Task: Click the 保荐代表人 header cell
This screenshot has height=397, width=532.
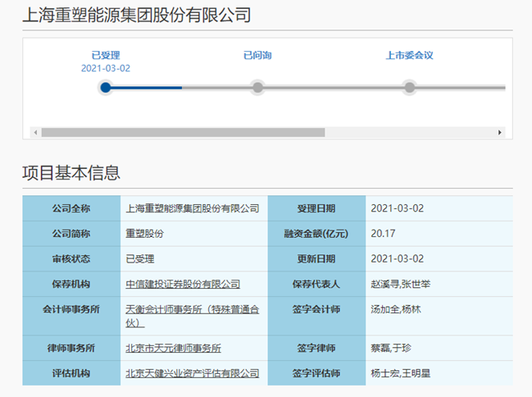Action: pyautogui.click(x=316, y=284)
